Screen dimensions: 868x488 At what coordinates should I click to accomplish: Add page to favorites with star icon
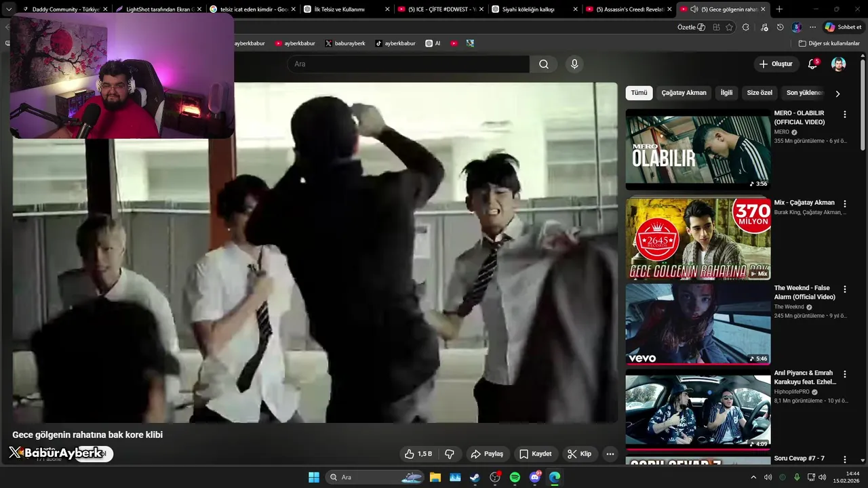click(730, 27)
